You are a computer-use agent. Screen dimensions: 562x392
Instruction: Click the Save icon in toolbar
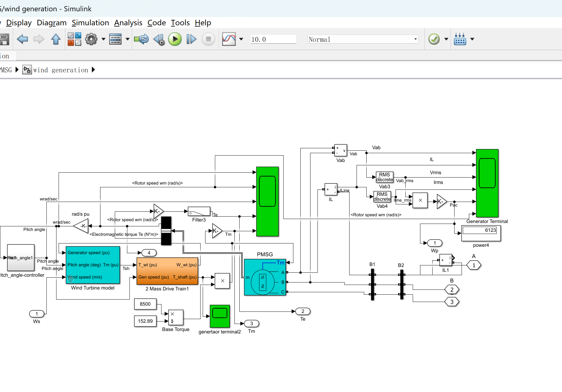pos(4,39)
